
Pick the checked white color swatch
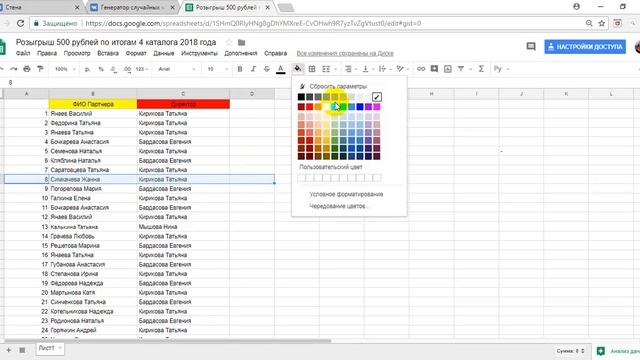pos(377,97)
